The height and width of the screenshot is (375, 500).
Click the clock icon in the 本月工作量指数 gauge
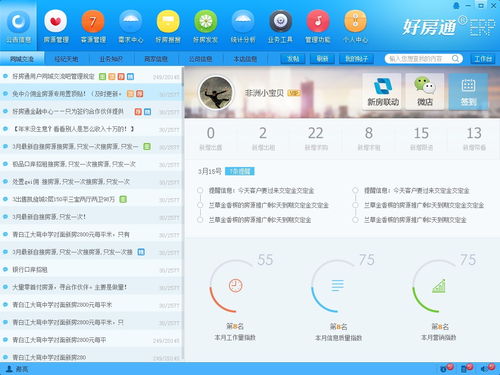click(x=235, y=286)
